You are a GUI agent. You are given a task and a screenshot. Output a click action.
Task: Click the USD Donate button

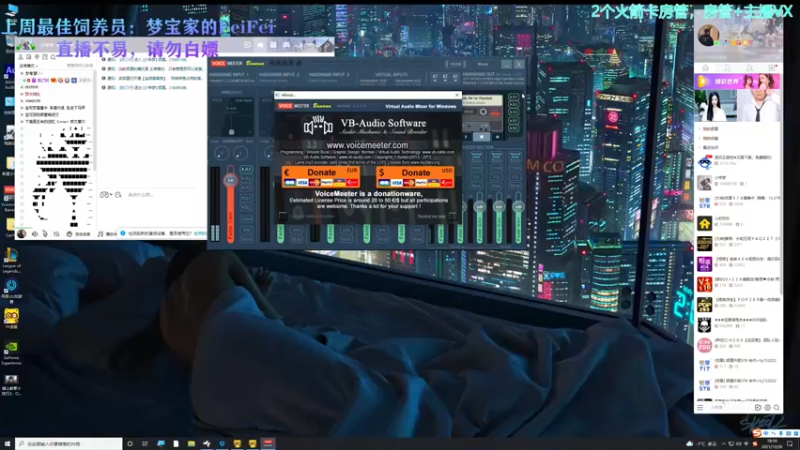(x=415, y=177)
